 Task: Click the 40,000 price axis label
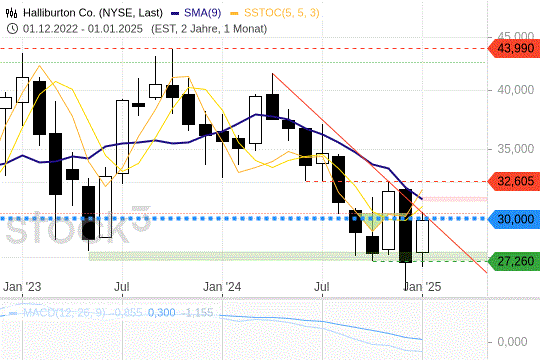516,90
